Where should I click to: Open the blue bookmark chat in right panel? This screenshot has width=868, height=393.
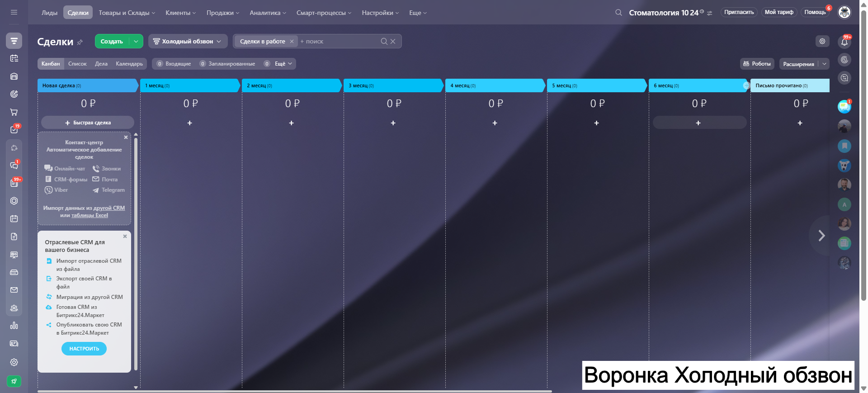[x=844, y=146]
